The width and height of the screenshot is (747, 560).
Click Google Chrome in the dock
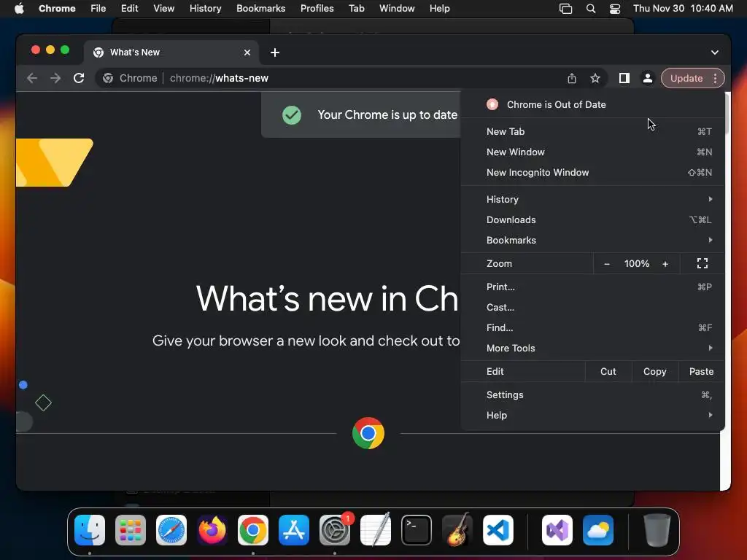253,530
